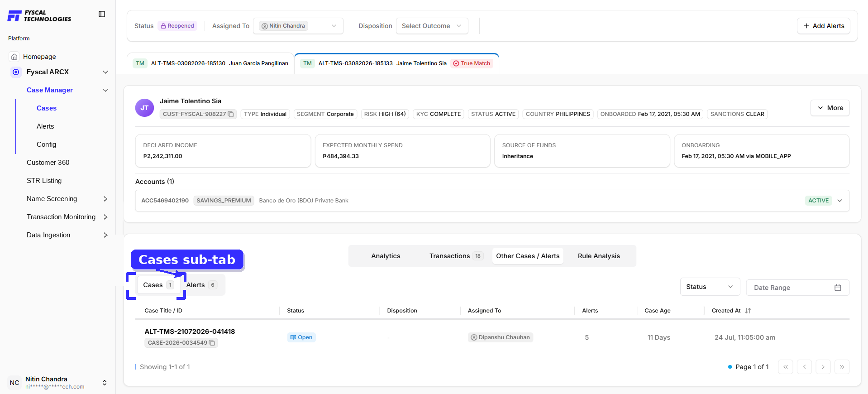Switch to the Transactions tab
Image resolution: width=868 pixels, height=394 pixels.
pos(456,256)
